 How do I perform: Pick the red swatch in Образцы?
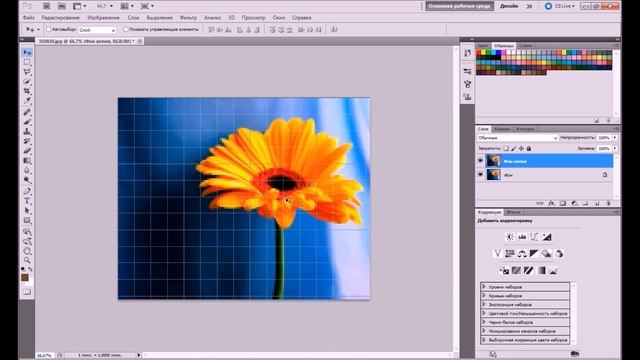pyautogui.click(x=479, y=53)
